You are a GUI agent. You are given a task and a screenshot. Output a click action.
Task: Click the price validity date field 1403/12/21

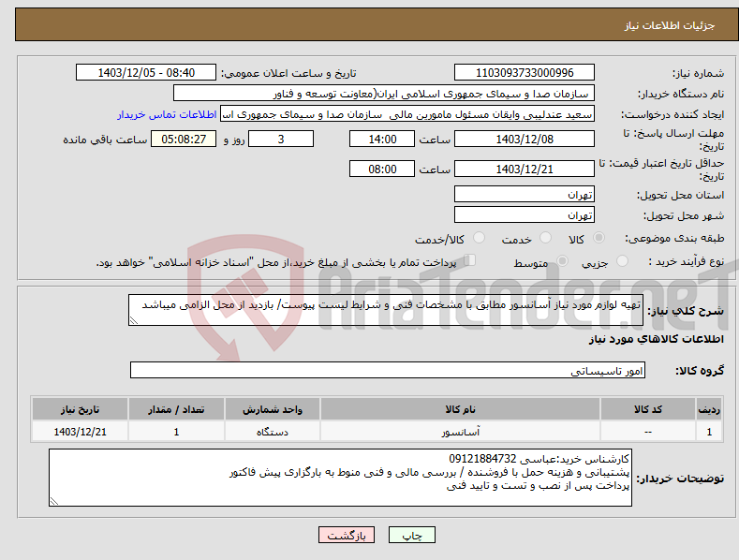(525, 169)
